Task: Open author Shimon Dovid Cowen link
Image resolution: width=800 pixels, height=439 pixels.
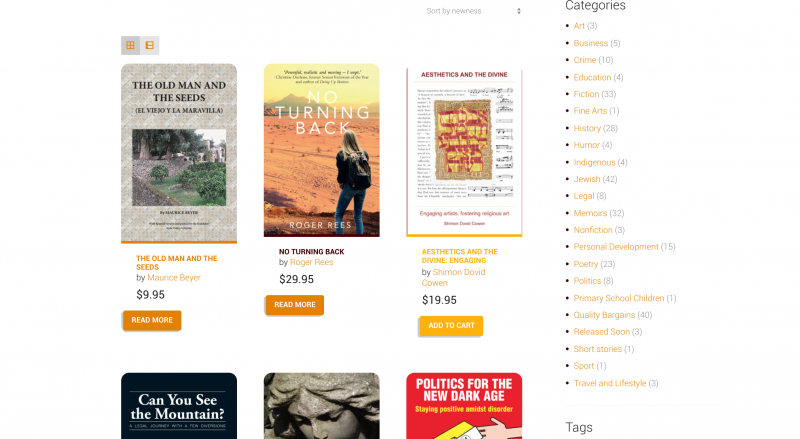Action: click(454, 277)
